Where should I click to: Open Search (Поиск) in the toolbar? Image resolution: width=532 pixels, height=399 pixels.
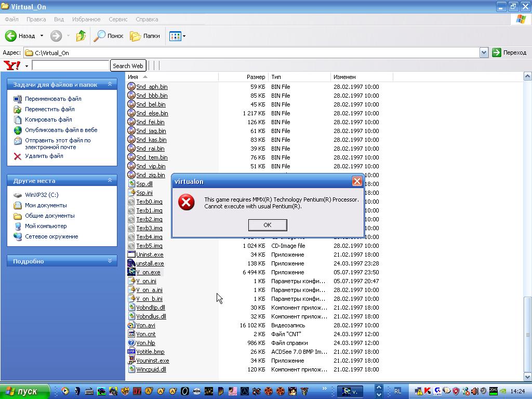pos(108,36)
